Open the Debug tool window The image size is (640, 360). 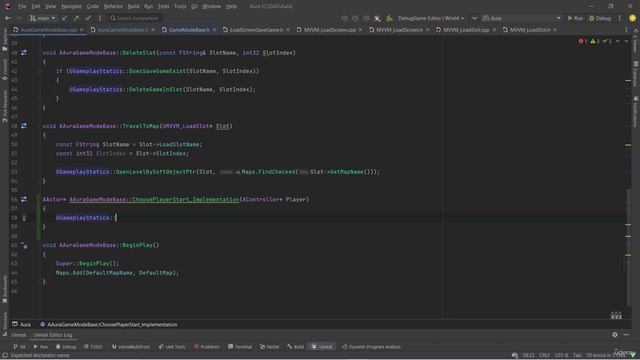[66, 347]
